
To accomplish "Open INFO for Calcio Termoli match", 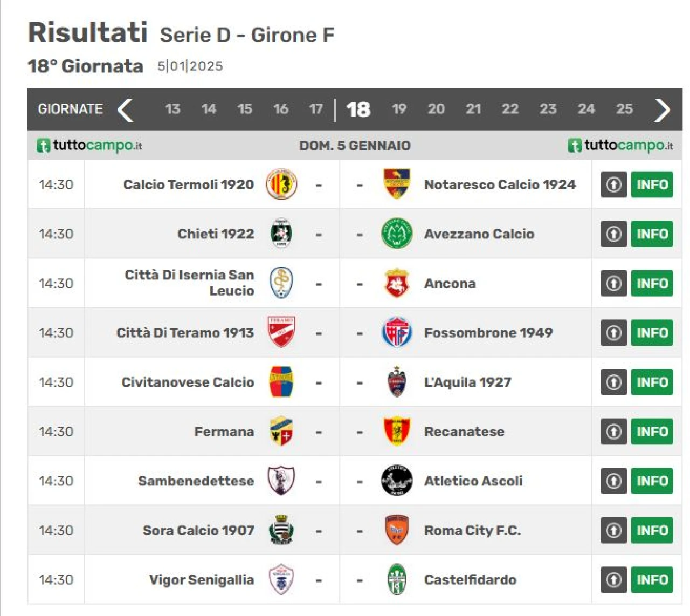I will [652, 184].
